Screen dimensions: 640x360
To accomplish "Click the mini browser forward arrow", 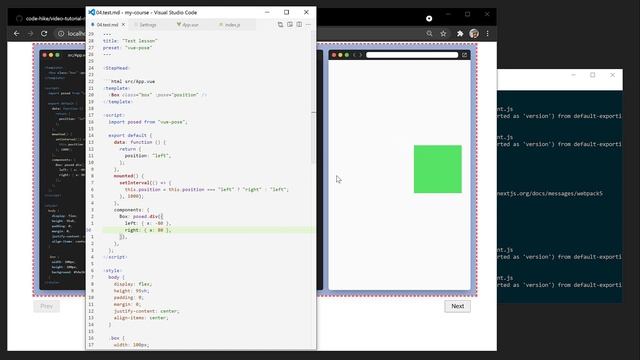I will point(360,55).
